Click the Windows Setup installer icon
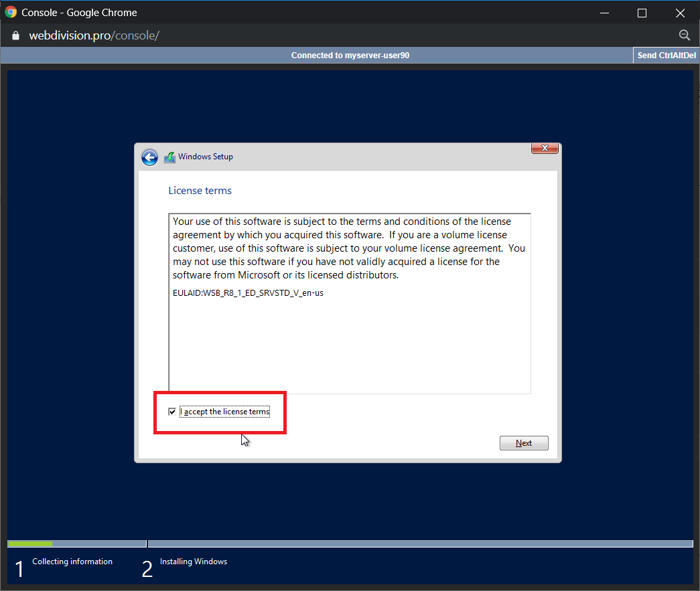The width and height of the screenshot is (700, 591). pyautogui.click(x=169, y=157)
